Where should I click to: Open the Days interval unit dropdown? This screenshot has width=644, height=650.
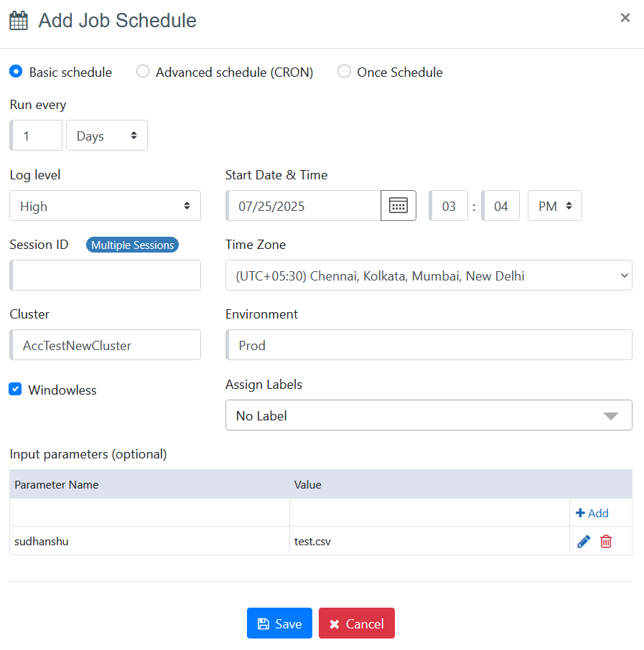pyautogui.click(x=107, y=136)
